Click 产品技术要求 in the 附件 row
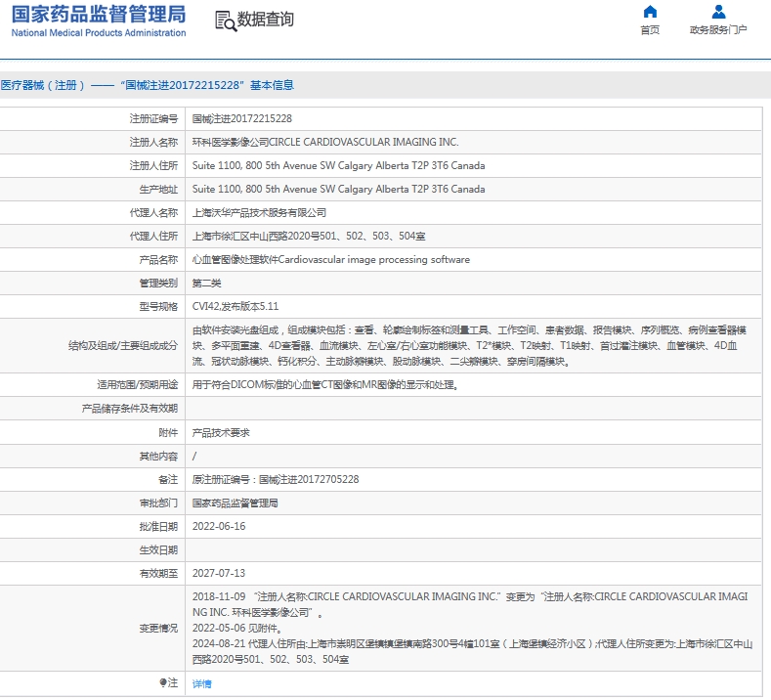Viewport: 771px width, 700px height. click(x=221, y=432)
